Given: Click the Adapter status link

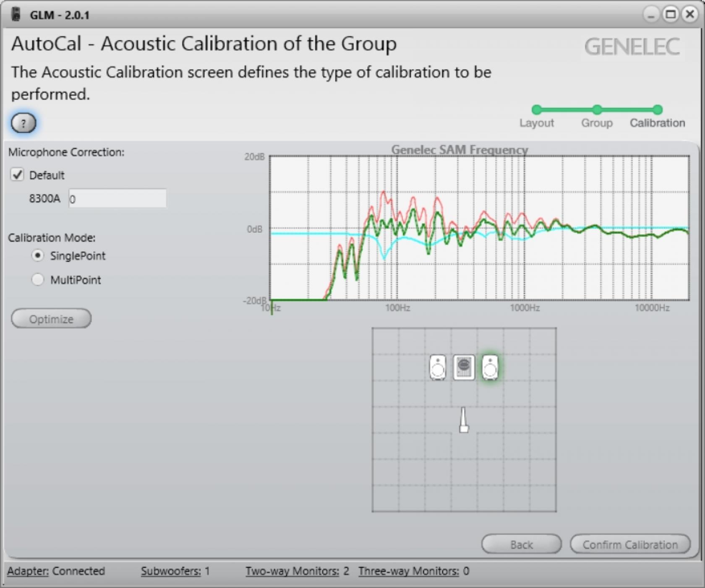Looking at the screenshot, I should 28,571.
